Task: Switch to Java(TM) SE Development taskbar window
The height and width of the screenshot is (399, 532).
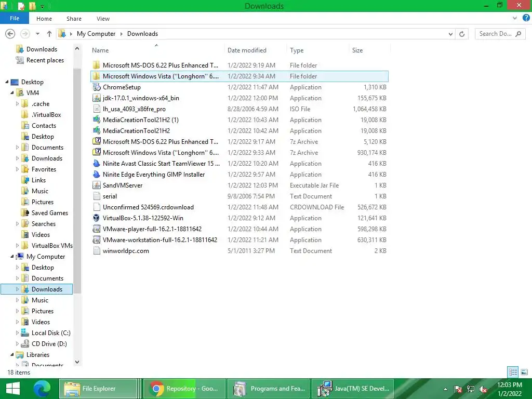Action: [x=353, y=389]
